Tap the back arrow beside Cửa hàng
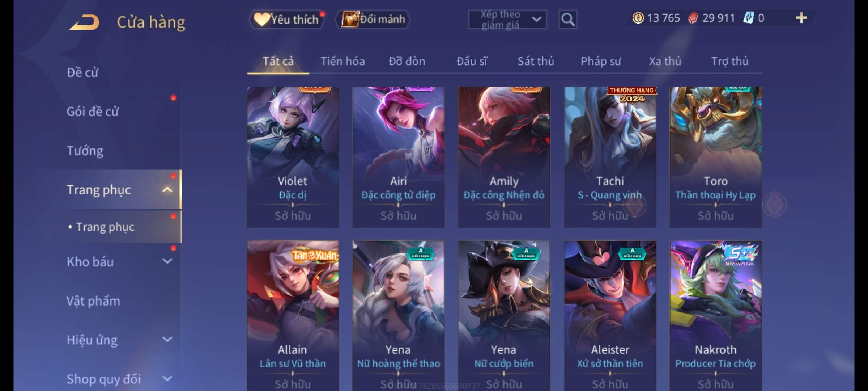Screen dimensions: 868x391 85,22
